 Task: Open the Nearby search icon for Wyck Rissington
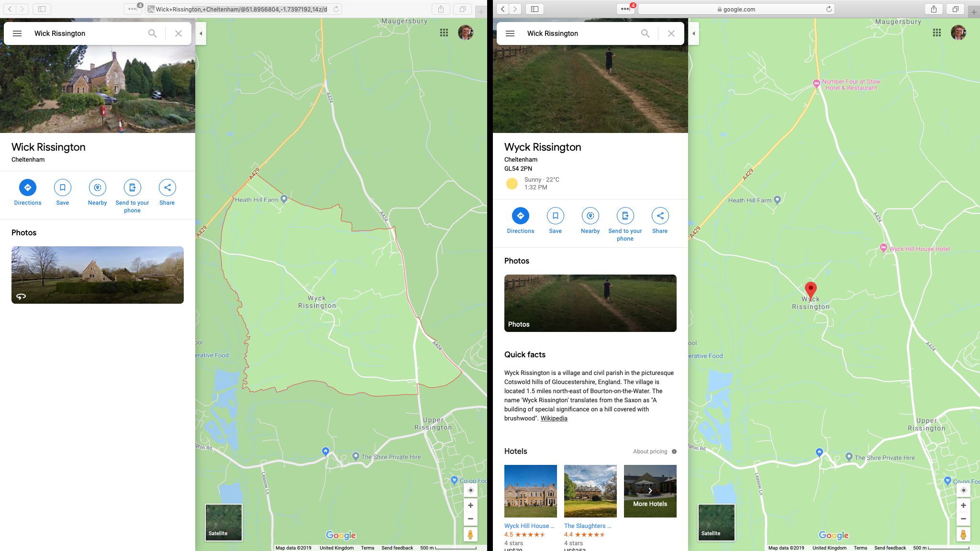(590, 216)
